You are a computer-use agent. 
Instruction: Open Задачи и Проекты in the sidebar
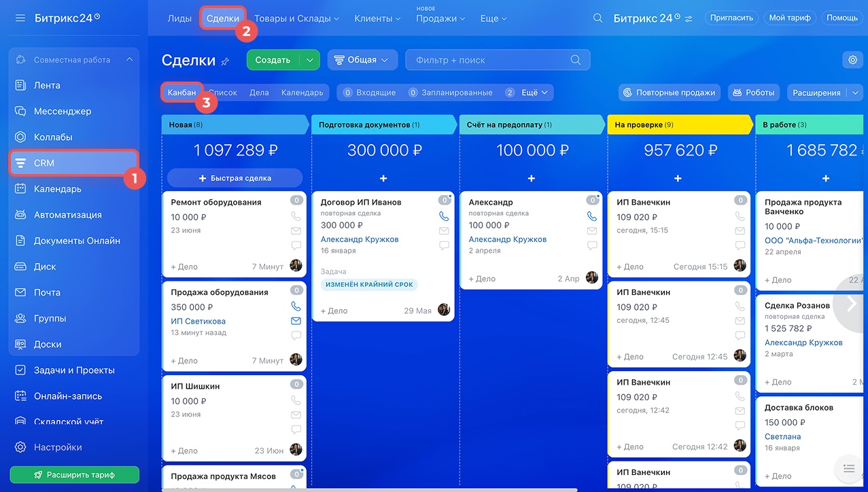click(x=74, y=370)
